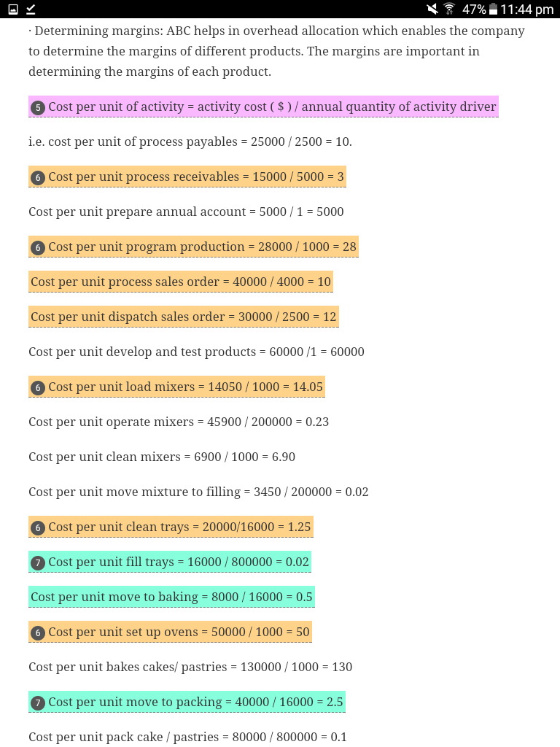Select highlighted process sales order line

click(x=181, y=282)
